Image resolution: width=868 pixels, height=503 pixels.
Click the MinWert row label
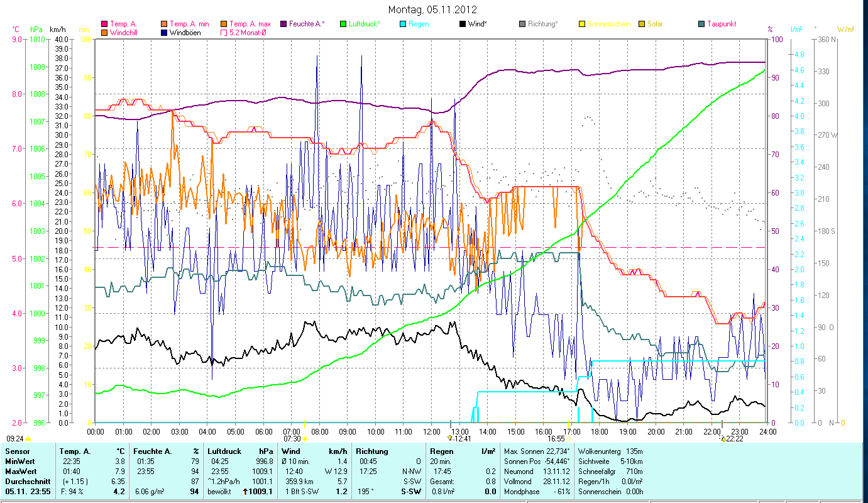20,462
